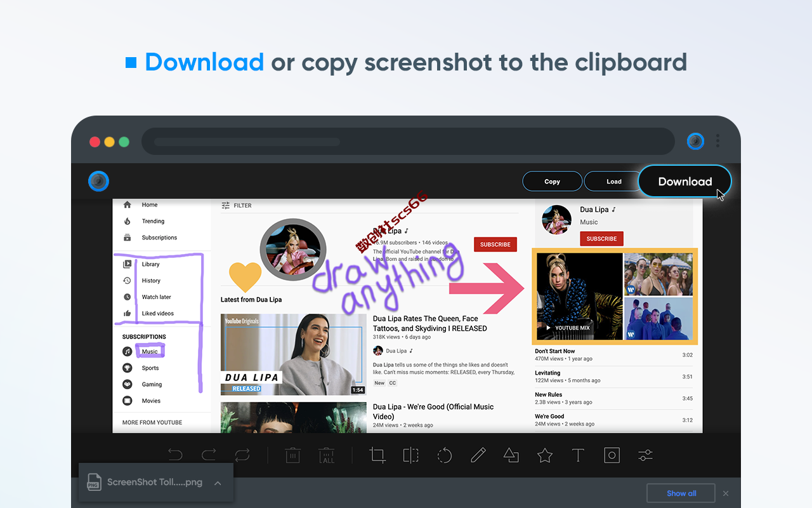This screenshot has width=812, height=508.
Task: Open the Dua Lipa Rates The Queen thumbnail
Action: click(294, 354)
